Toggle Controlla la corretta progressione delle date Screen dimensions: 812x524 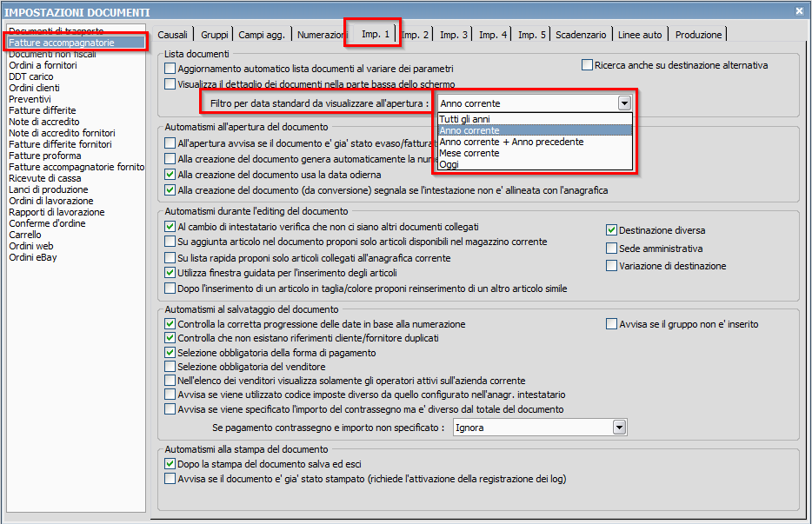pos(170,324)
